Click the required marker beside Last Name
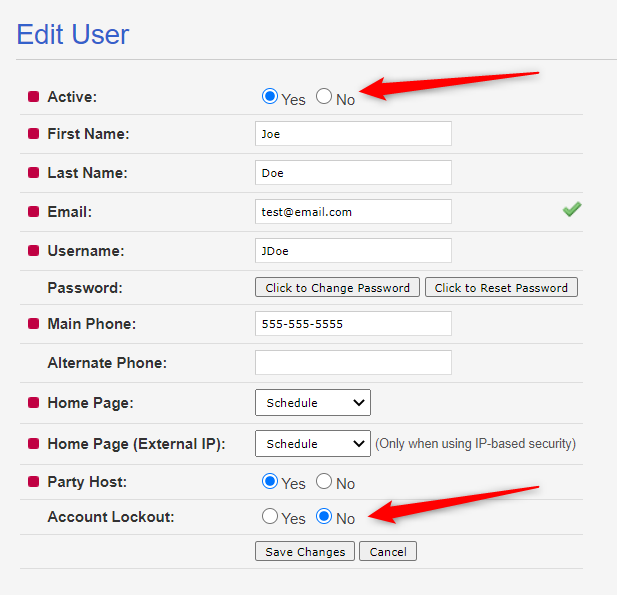The width and height of the screenshot is (617, 595). point(33,172)
